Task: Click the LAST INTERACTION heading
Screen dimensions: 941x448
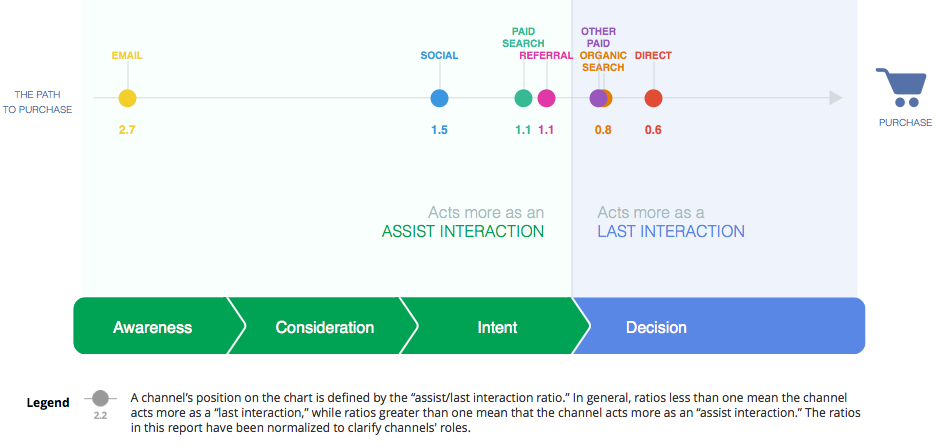Action: coord(671,231)
